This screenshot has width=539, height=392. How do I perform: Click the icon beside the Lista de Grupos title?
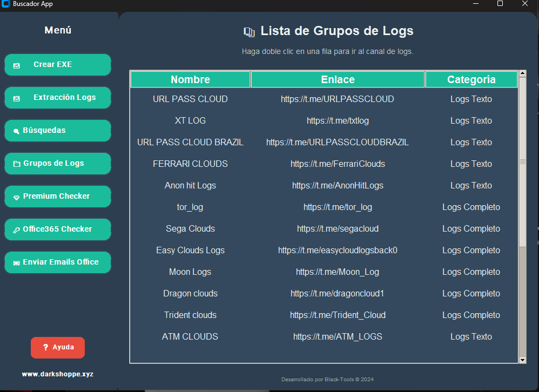coord(249,32)
